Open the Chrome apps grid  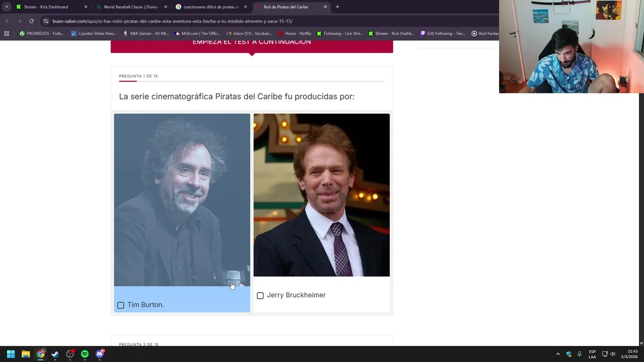click(7, 34)
